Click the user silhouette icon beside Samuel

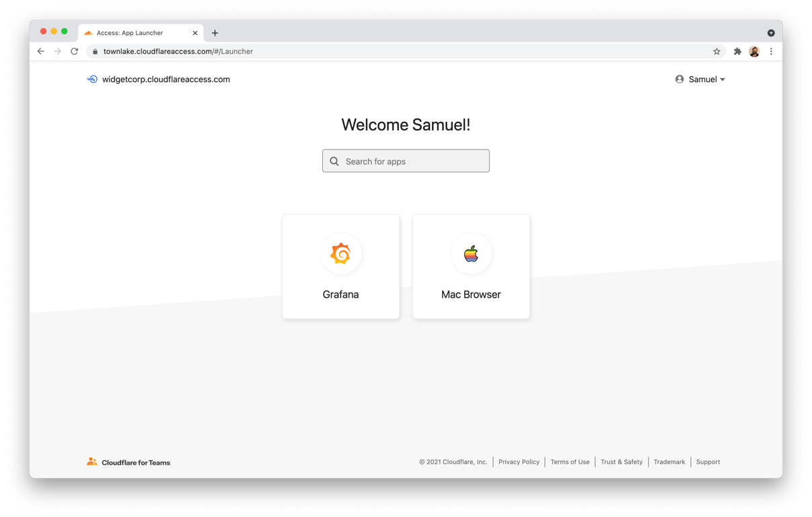[x=679, y=79]
